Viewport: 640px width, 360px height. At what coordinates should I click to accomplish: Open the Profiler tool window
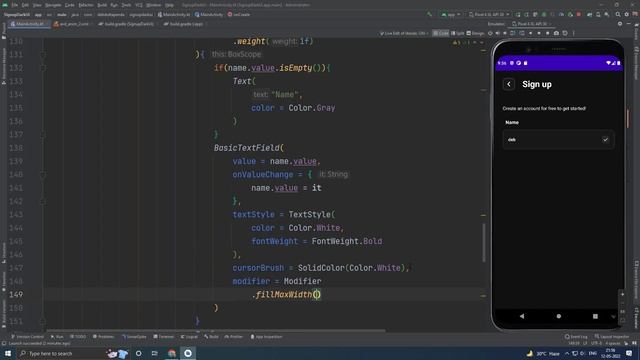[x=234, y=337]
